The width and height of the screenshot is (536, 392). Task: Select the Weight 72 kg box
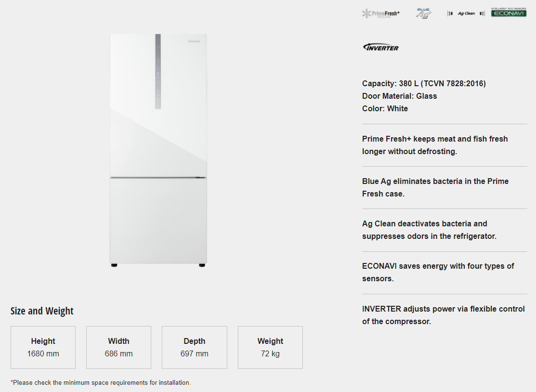[x=270, y=347]
